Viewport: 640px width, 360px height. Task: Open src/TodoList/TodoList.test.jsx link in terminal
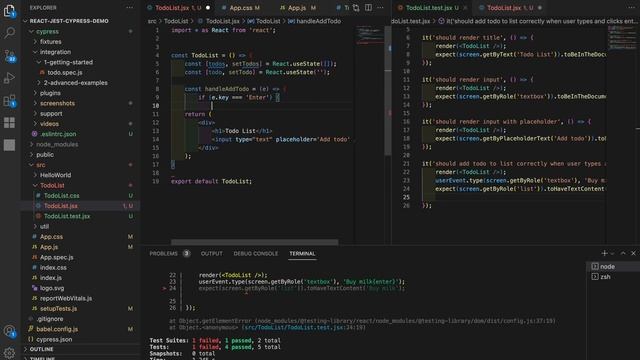click(304, 327)
